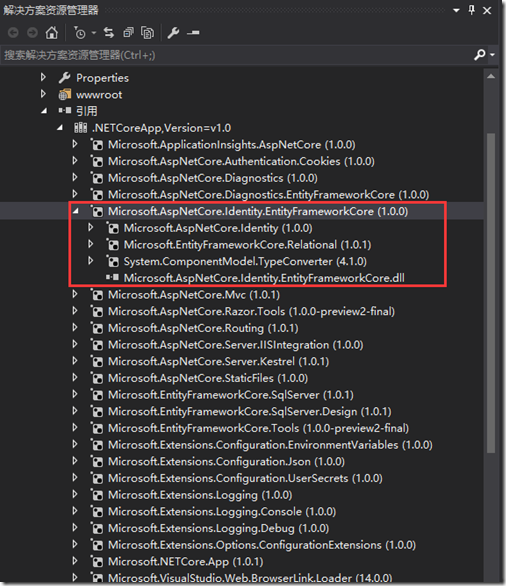Viewport: 506px width, 586px height.
Task: Select Microsoft.AspNetCore.Identity.EntityFrameworkCore.dll item
Action: pyautogui.click(x=264, y=278)
